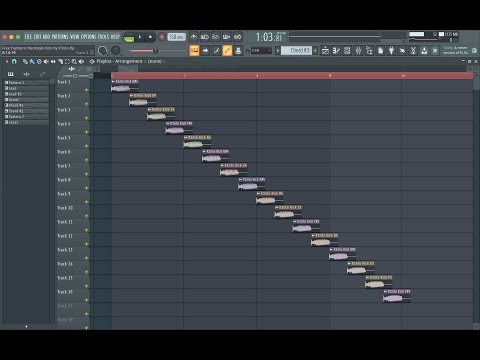Toggle the orange link (multilink) button
This screenshot has height=360, width=480.
pyautogui.click(x=227, y=51)
